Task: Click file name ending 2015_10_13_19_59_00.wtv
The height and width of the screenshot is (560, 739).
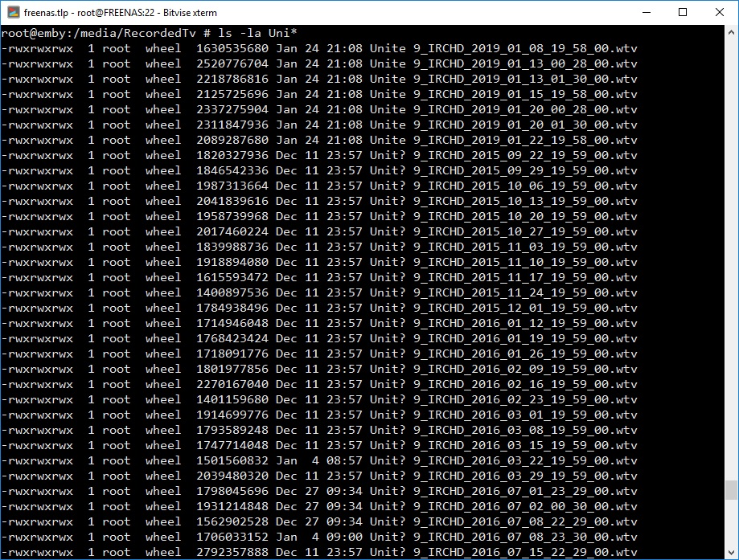Action: click(x=503, y=201)
